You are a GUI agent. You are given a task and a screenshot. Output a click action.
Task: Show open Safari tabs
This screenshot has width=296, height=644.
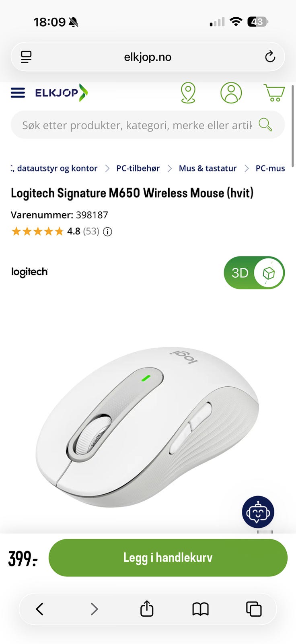click(254, 609)
